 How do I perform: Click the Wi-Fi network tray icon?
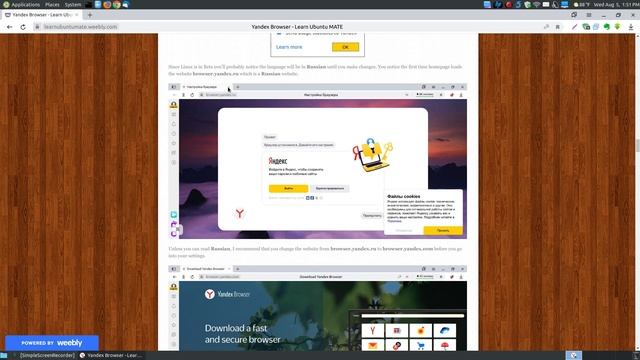pyautogui.click(x=537, y=4)
